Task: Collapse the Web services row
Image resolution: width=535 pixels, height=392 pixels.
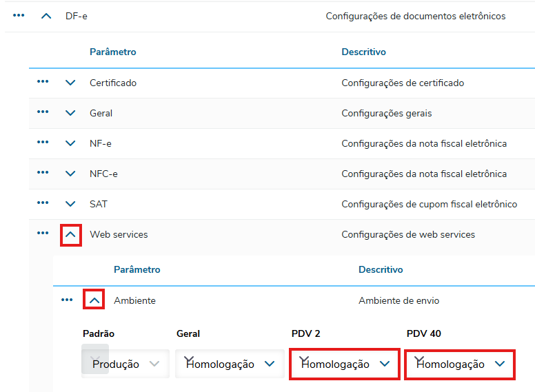Action: (x=70, y=234)
